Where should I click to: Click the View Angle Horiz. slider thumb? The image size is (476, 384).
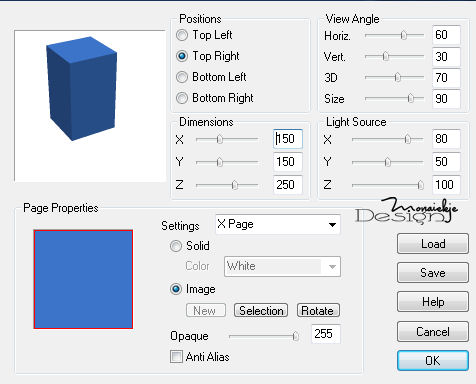pyautogui.click(x=404, y=35)
